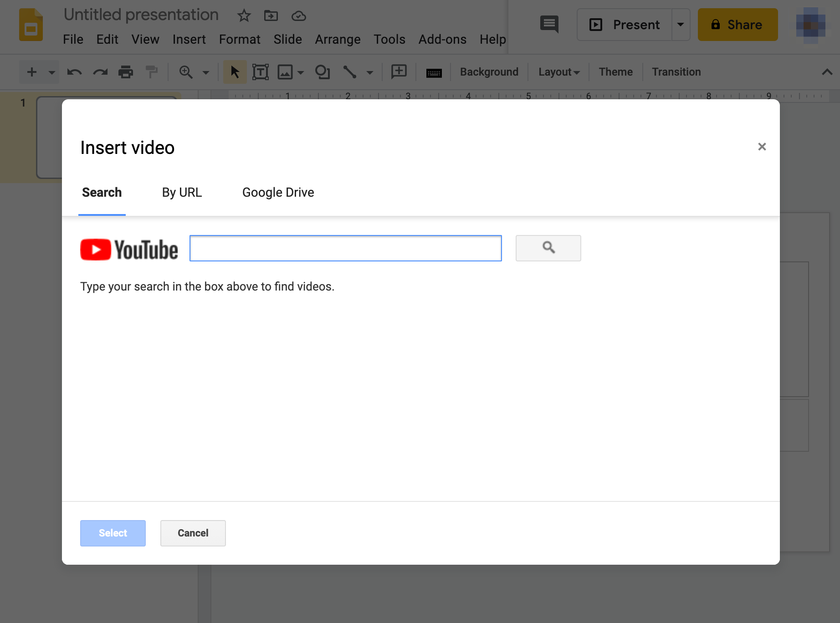The image size is (840, 623).
Task: Click the new slide plus icon
Action: coord(32,72)
